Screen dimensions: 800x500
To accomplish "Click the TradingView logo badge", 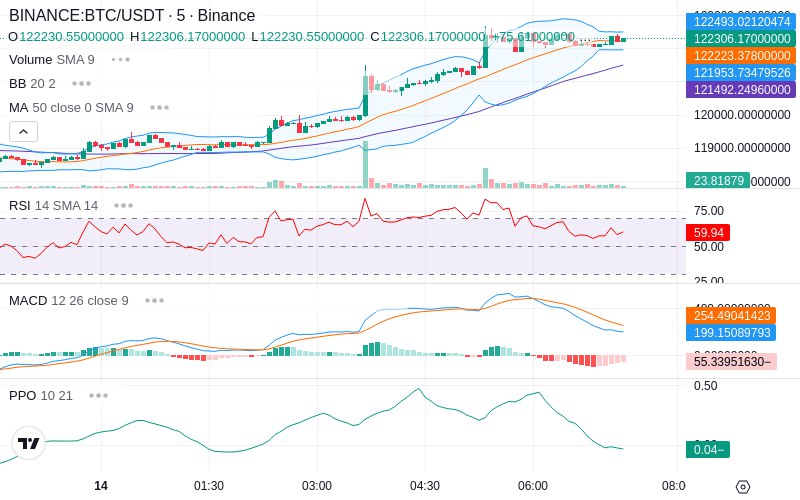I will pyautogui.click(x=29, y=443).
